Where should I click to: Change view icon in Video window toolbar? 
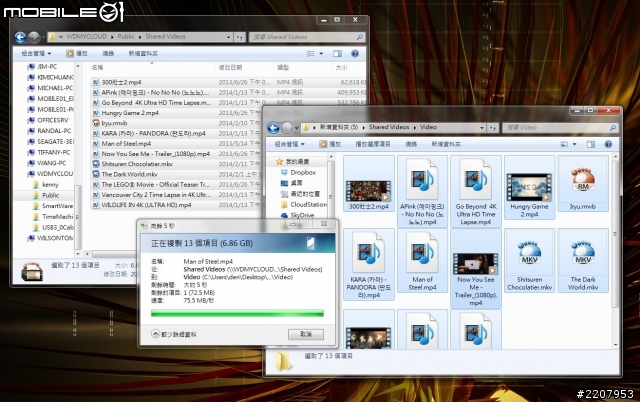tap(564, 144)
